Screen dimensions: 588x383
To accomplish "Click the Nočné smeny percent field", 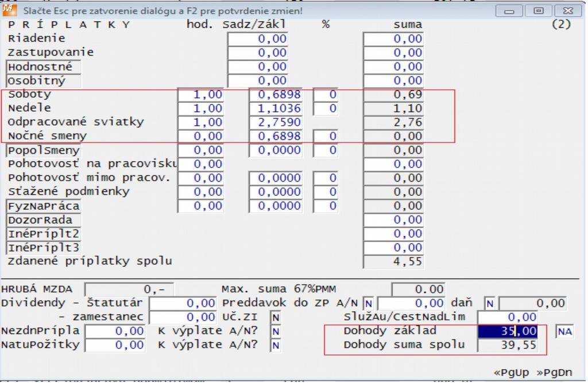I will pos(326,136).
